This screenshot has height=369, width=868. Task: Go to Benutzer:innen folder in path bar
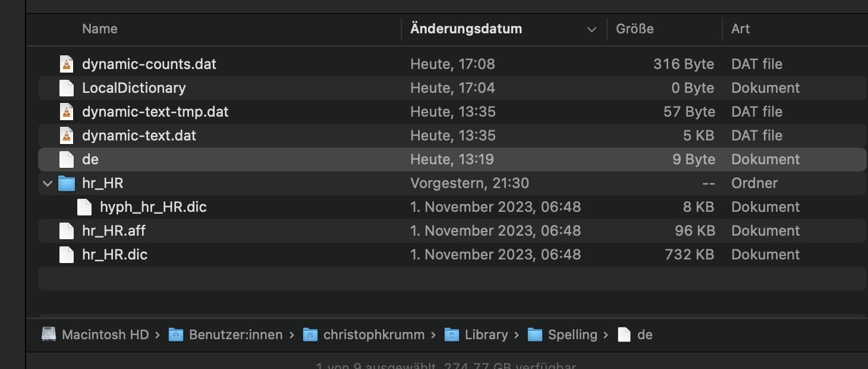(225, 334)
